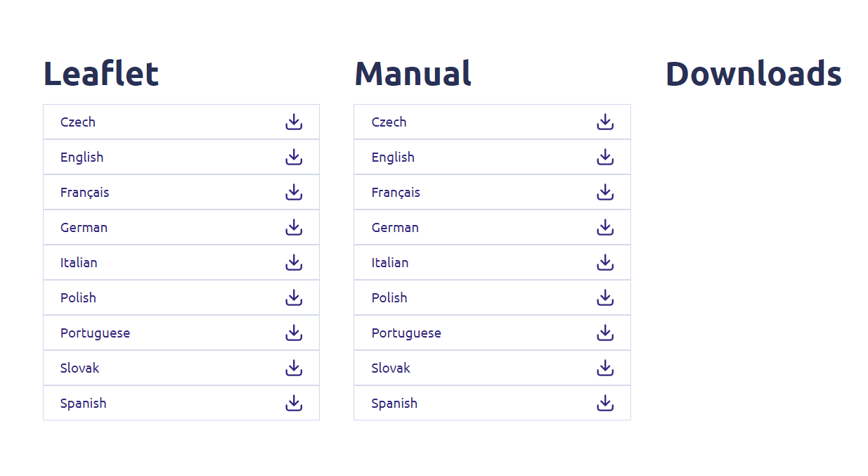Click the Downloads heading
The height and width of the screenshot is (476, 868).
point(753,74)
